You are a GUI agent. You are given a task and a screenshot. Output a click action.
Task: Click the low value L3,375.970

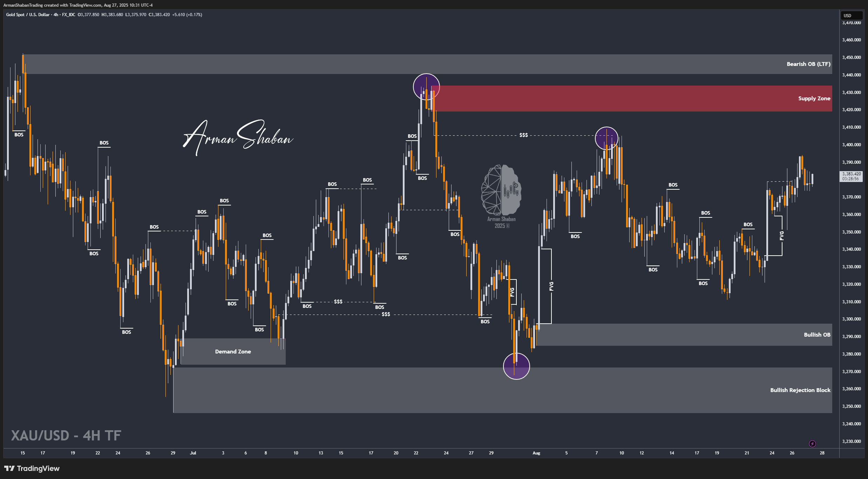136,15
